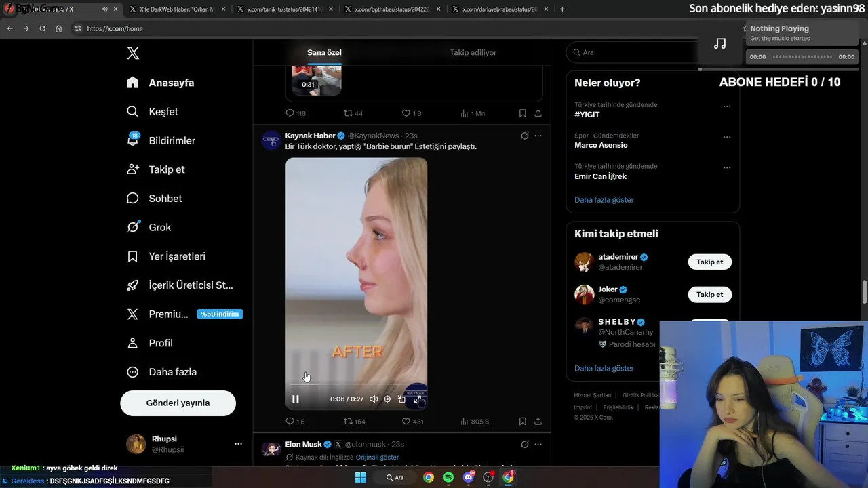This screenshot has height=488, width=868.
Task: Repost the top post showing 44
Action: click(x=353, y=113)
